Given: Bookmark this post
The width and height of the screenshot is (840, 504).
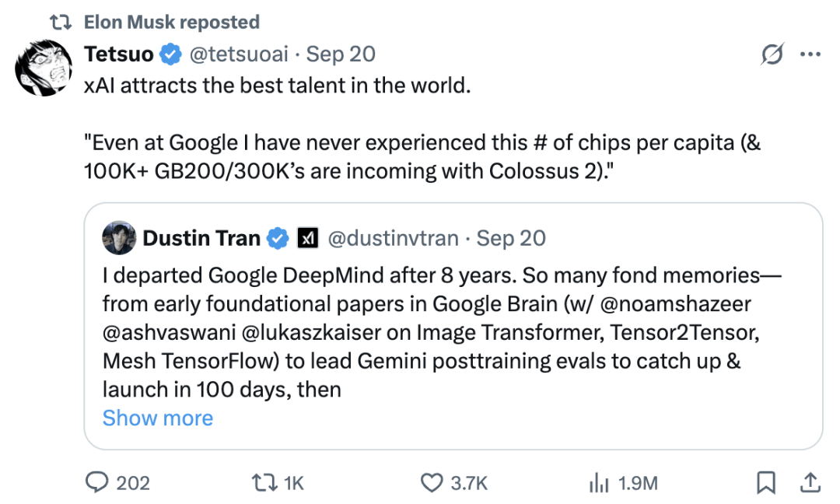Looking at the screenshot, I should pyautogui.click(x=766, y=483).
